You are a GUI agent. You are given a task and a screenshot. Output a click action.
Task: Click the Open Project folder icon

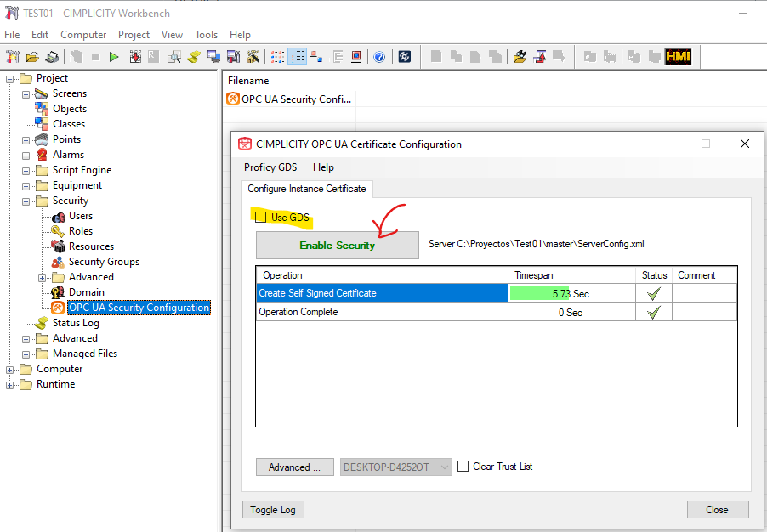pos(32,57)
